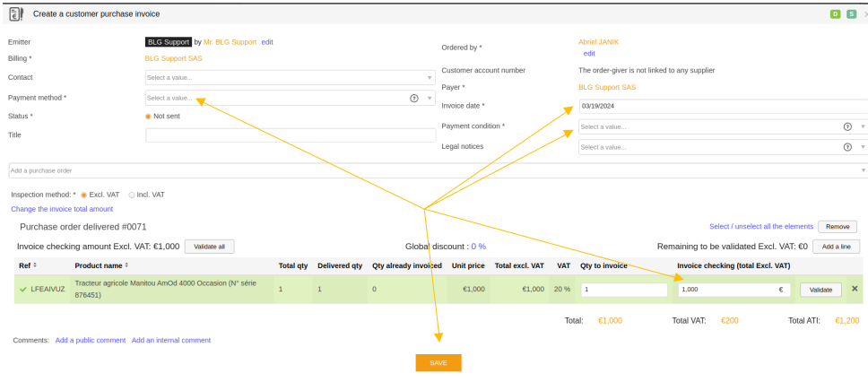The image size is (868, 382).
Task: Click Add a public comment link
Action: (x=90, y=341)
